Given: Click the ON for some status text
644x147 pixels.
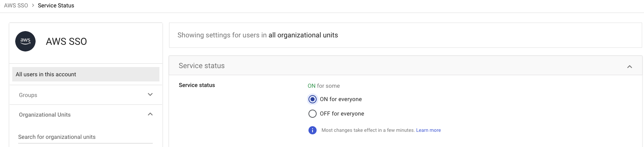Looking at the screenshot, I should [324, 86].
